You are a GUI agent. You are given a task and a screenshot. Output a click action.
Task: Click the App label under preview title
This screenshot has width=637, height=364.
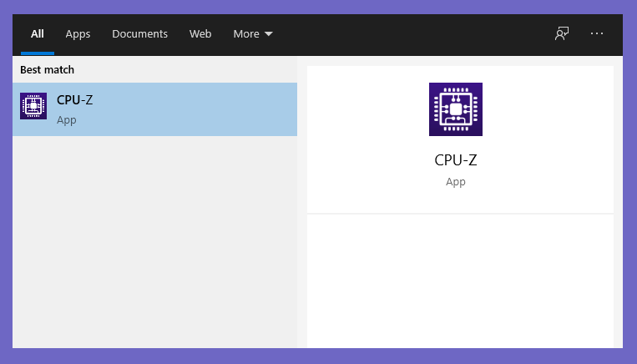tap(456, 182)
